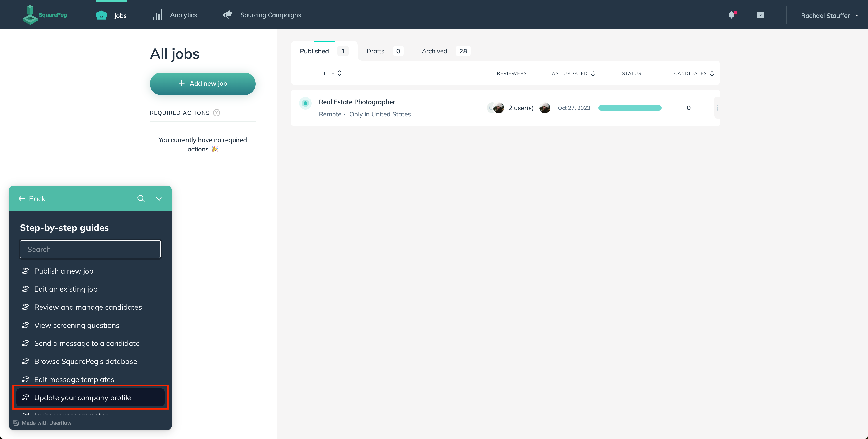Click the Sourcing Campaigns megaphone icon
Screen dimensions: 868x439
[x=228, y=14]
